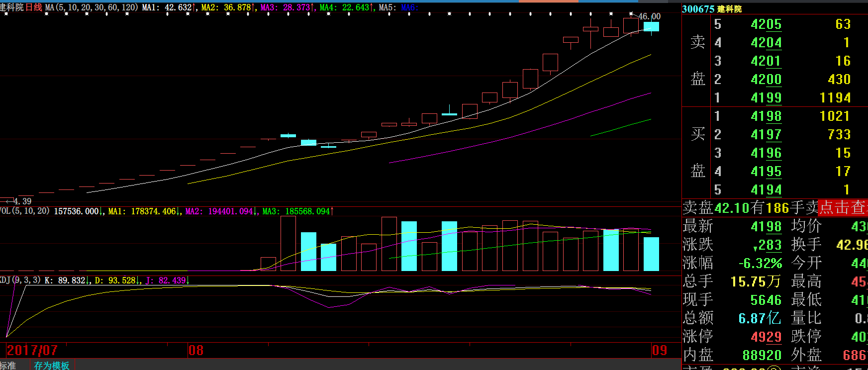Click the MA3: 28.373 value

(x=288, y=7)
